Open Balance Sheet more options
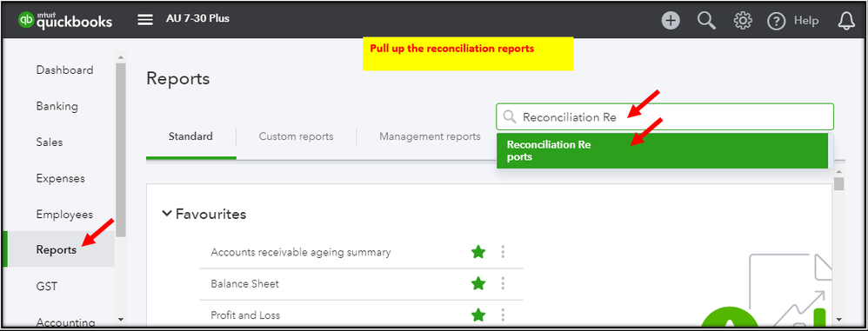 pos(503,283)
